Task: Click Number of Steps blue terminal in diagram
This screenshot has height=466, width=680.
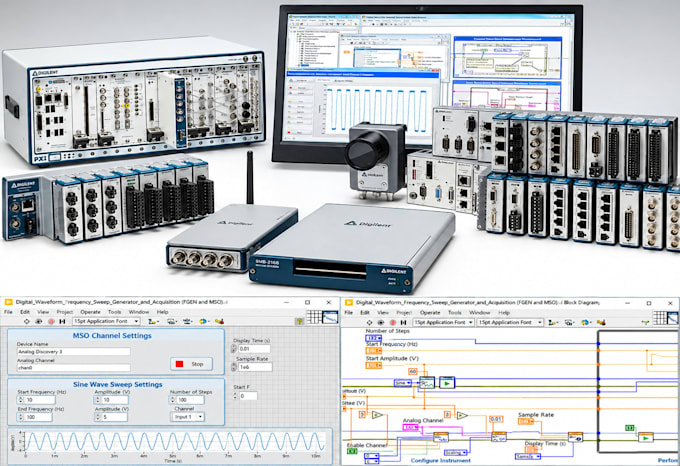Action: tap(373, 338)
